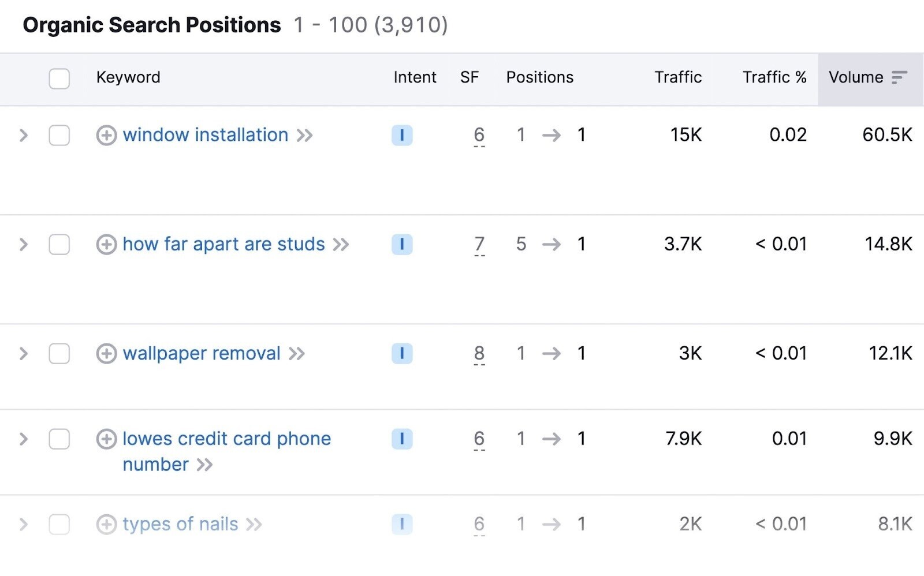924x576 pixels.
Task: Open double-arrow icon after types of nails
Action: pyautogui.click(x=254, y=525)
